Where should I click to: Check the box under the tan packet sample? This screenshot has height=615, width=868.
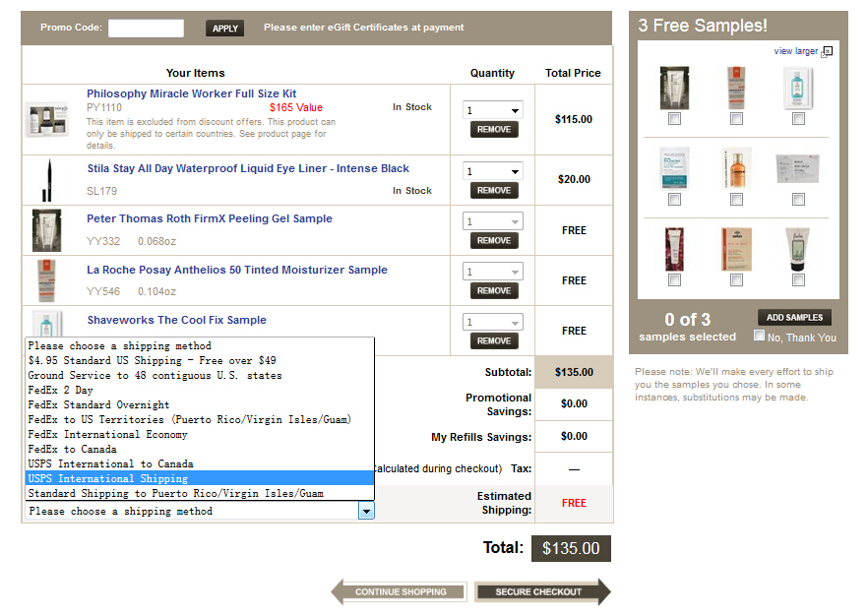coord(736,280)
